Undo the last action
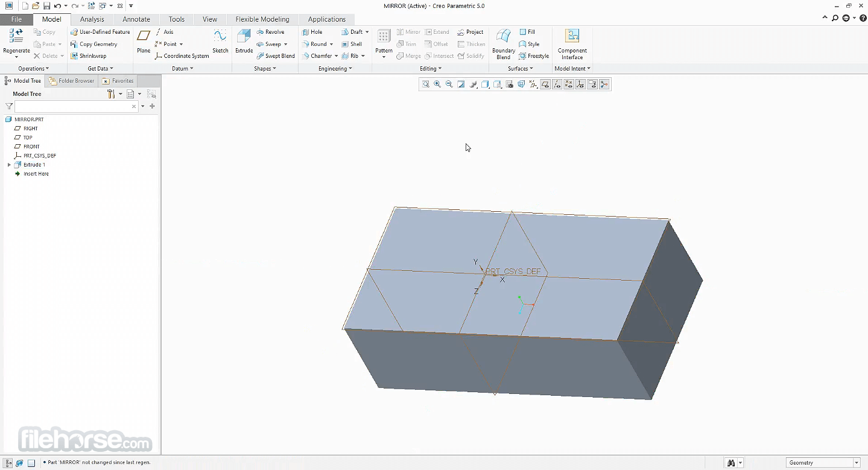Image resolution: width=868 pixels, height=470 pixels. pyautogui.click(x=57, y=6)
